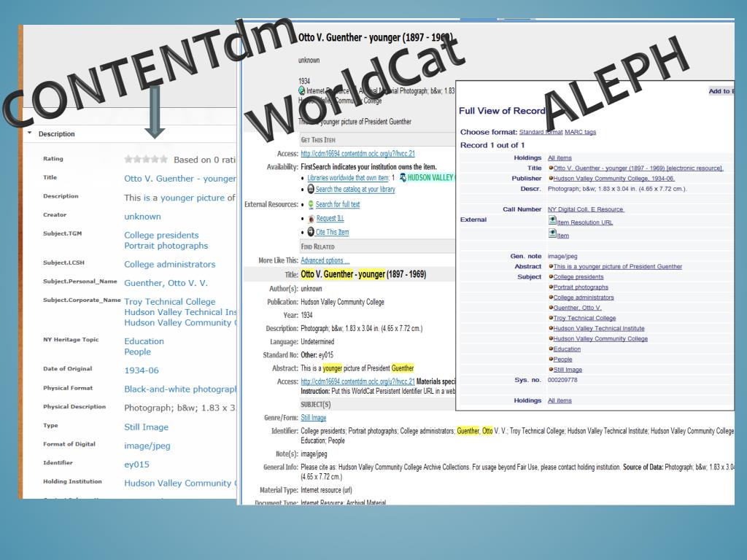Image resolution: width=747 pixels, height=560 pixels.
Task: Click the Search for full text icon
Action: tap(311, 204)
